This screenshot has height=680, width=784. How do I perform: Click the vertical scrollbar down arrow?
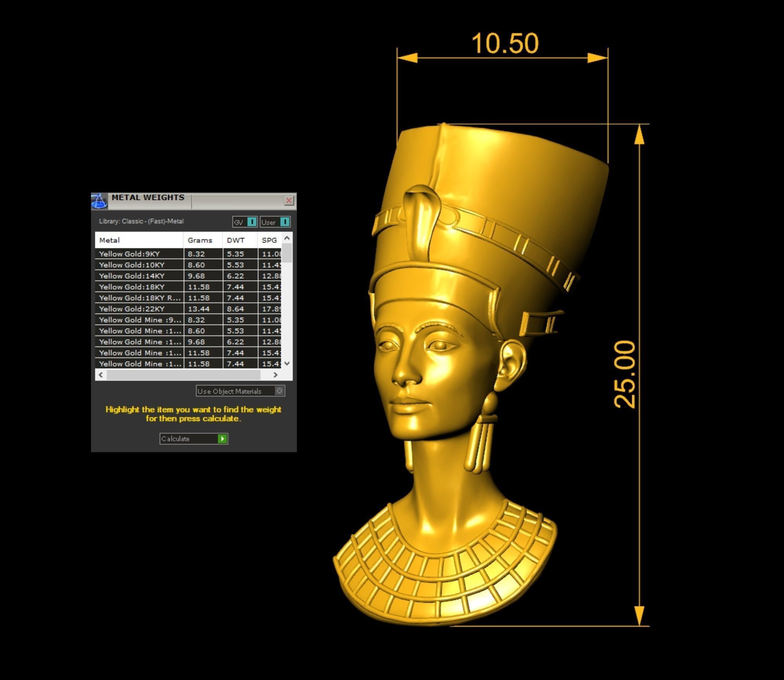pos(287,363)
